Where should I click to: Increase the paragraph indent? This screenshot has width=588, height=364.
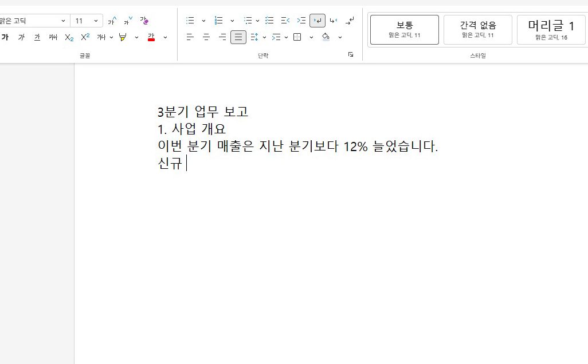[x=301, y=21]
